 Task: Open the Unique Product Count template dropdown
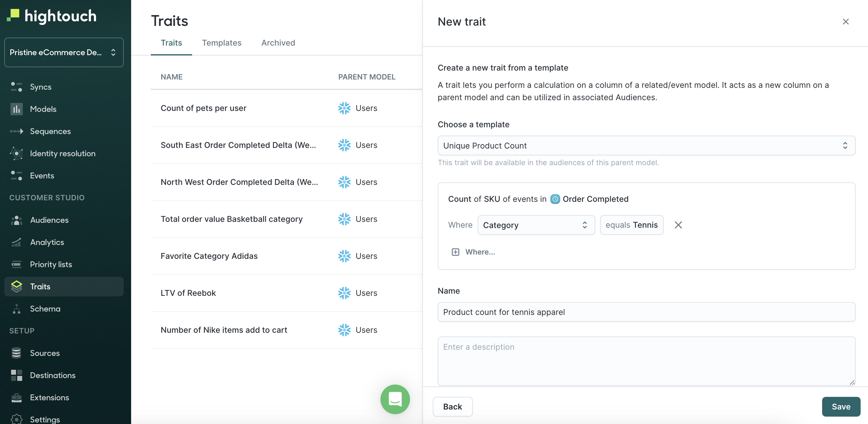point(646,145)
